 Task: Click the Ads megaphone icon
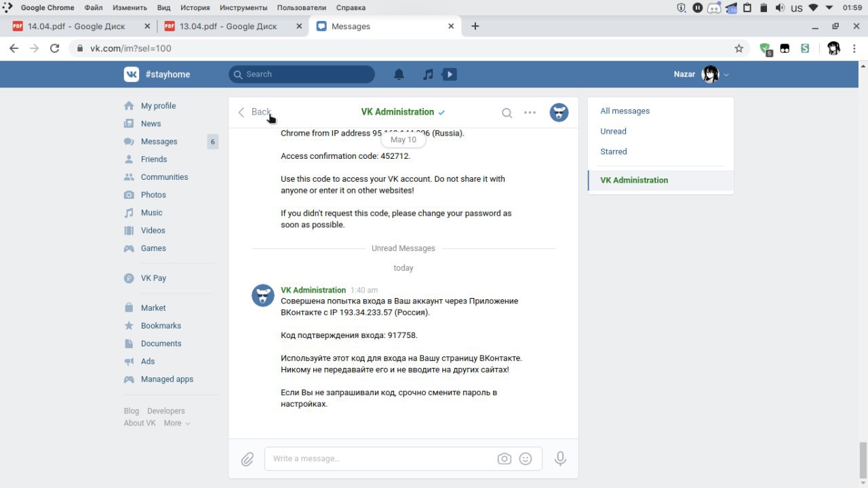coord(129,361)
